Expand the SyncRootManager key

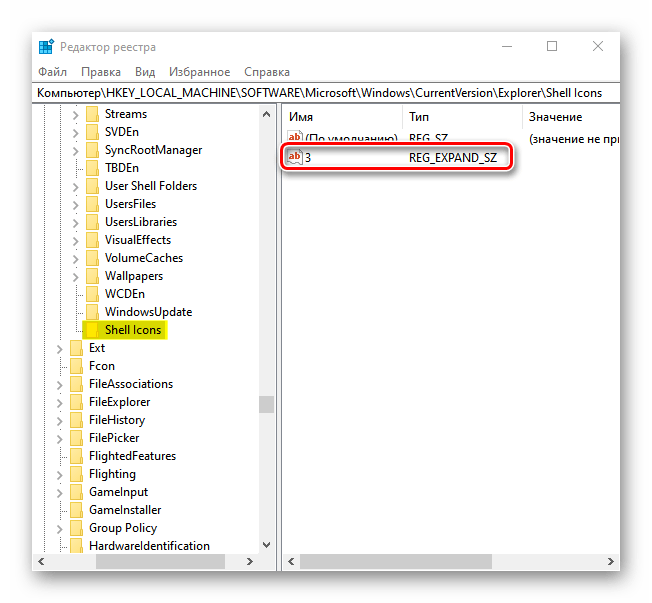point(75,151)
